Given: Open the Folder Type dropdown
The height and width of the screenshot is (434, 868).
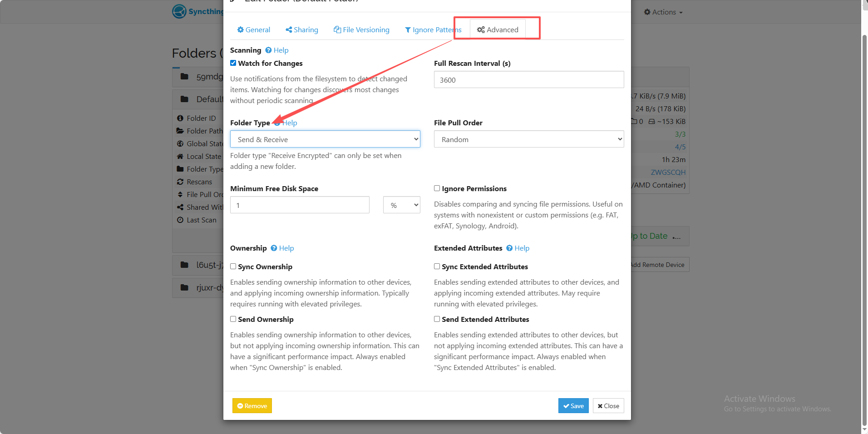Looking at the screenshot, I should (325, 139).
